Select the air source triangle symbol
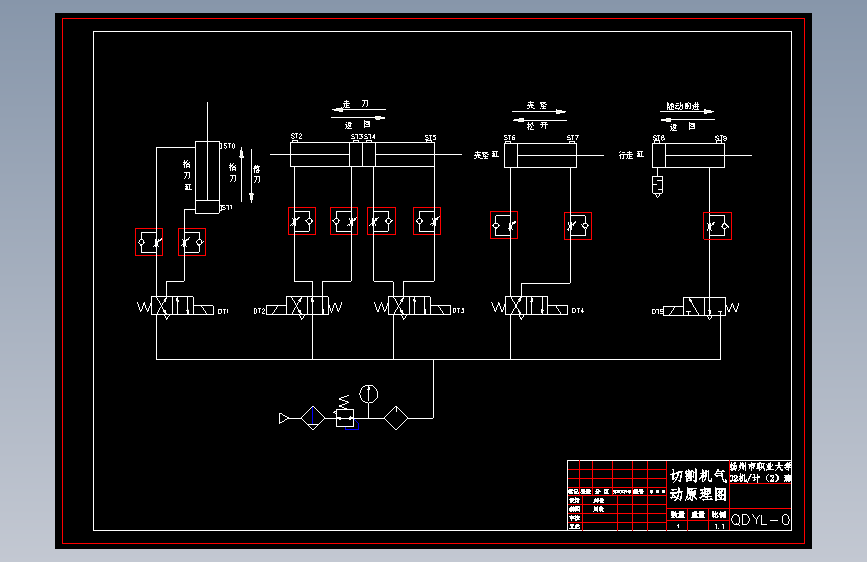 pos(284,418)
